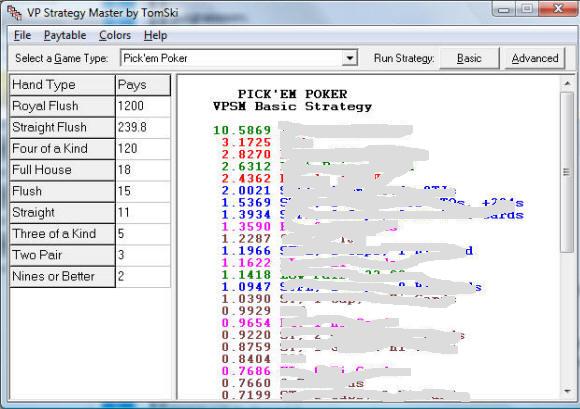Click the Three of a Kind pay value 5
Viewport: 580px width, 409px height.
tap(143, 234)
